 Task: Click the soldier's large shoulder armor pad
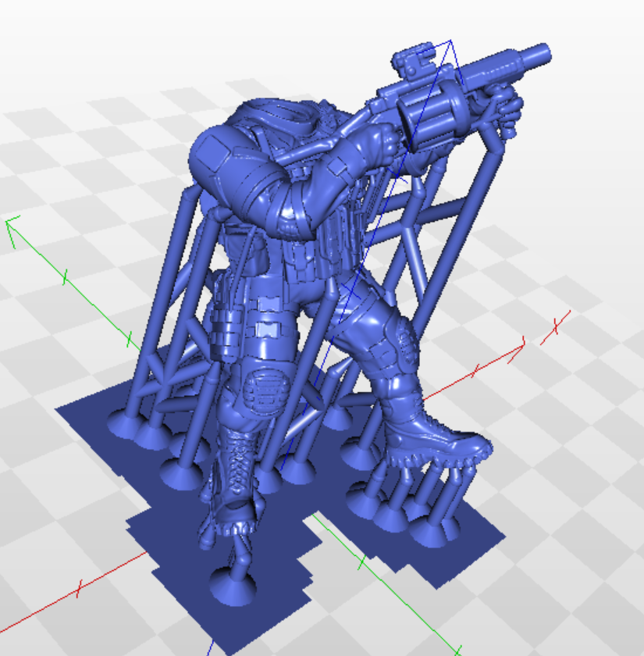pos(214,154)
